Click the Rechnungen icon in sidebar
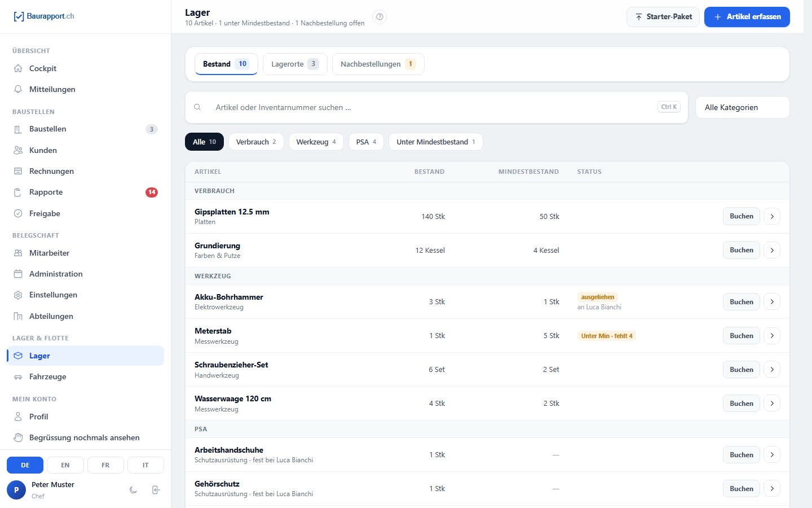Image resolution: width=812 pixels, height=508 pixels. (18, 171)
